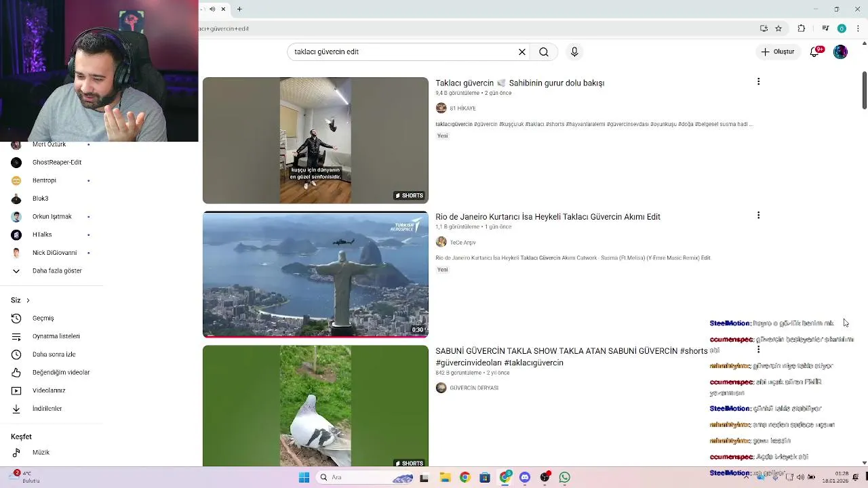The width and height of the screenshot is (868, 488).
Task: Open 'SABUNİ GÜVERCİN TAKLA SHOW' video title
Action: 571,357
